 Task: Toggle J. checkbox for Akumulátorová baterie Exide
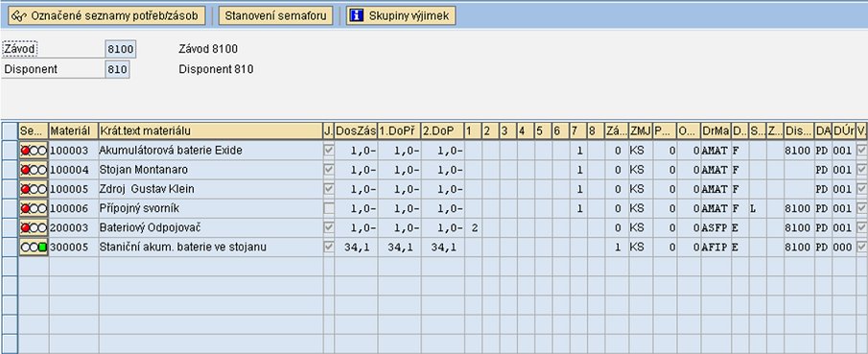329,150
